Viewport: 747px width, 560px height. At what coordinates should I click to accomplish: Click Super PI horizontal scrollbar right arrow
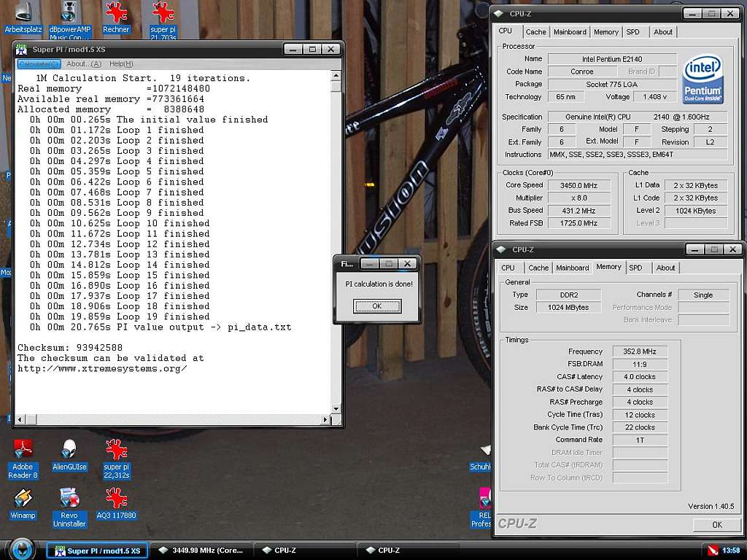[x=325, y=419]
